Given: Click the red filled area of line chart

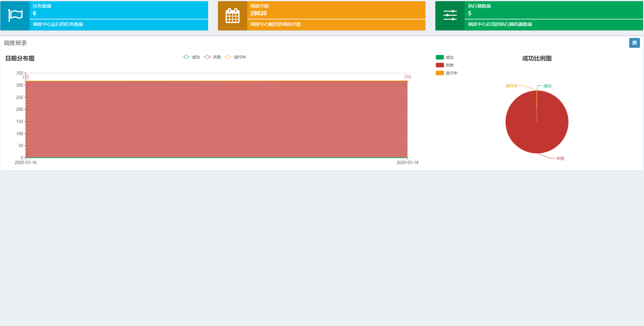Looking at the screenshot, I should pos(217,119).
